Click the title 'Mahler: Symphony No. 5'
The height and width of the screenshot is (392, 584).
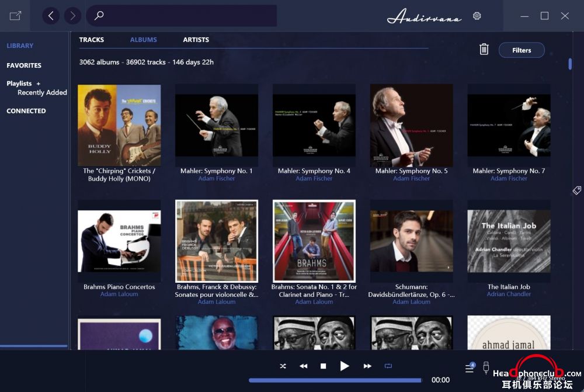412,171
